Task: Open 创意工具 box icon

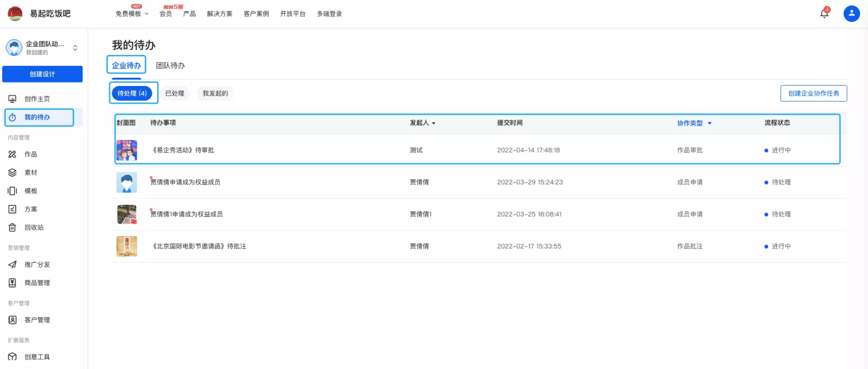Action: (x=12, y=356)
